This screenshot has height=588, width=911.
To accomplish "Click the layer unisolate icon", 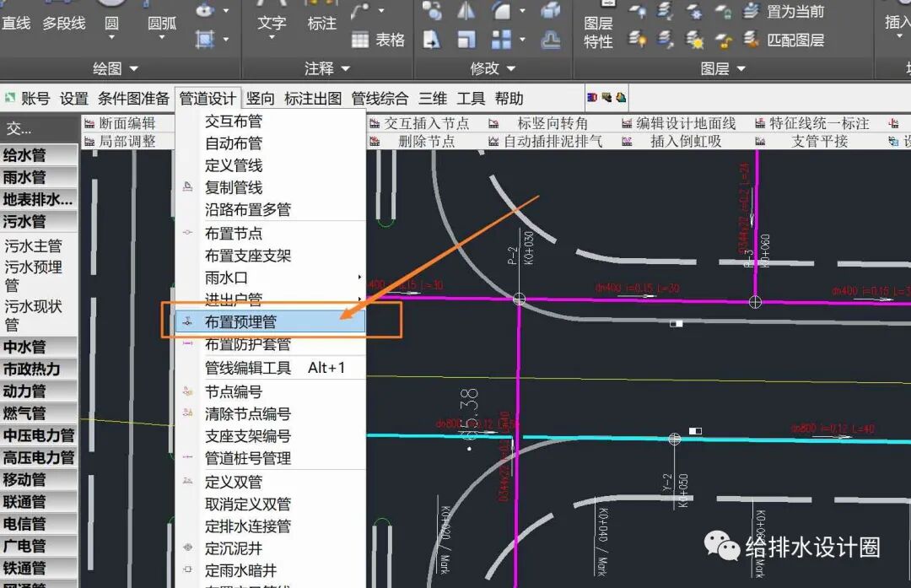I will [666, 40].
